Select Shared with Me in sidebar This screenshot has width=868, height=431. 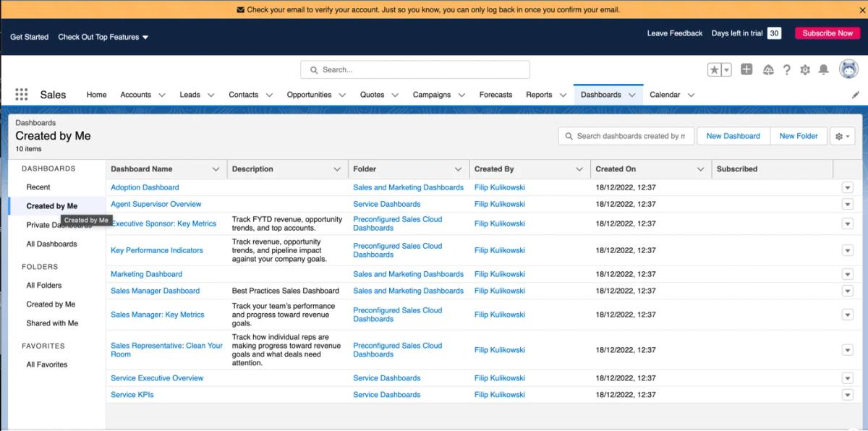click(x=52, y=323)
